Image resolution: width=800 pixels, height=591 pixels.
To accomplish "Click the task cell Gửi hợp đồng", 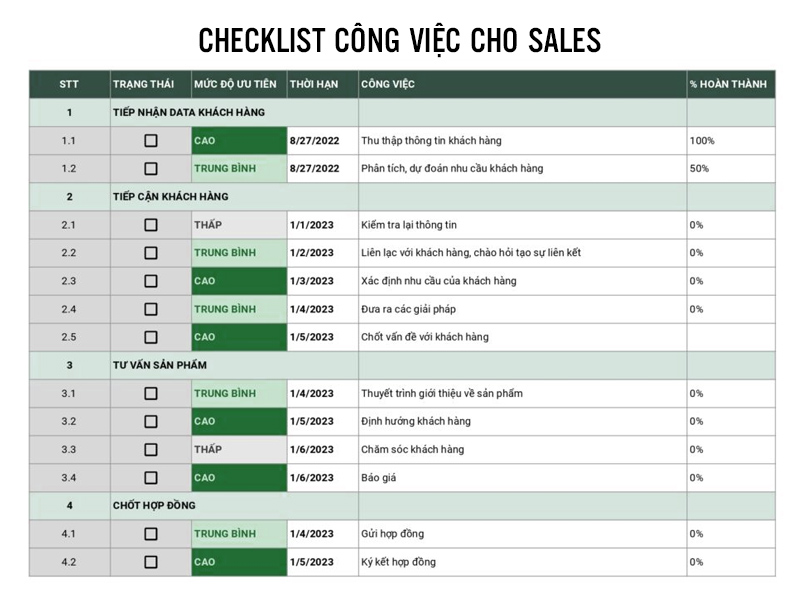I will click(522, 534).
